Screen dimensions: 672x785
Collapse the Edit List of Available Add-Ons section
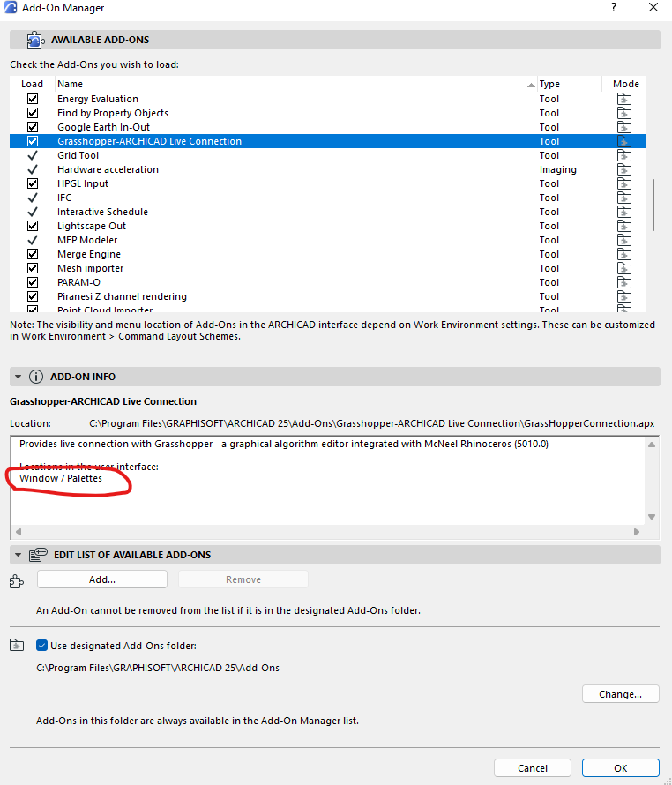17,555
